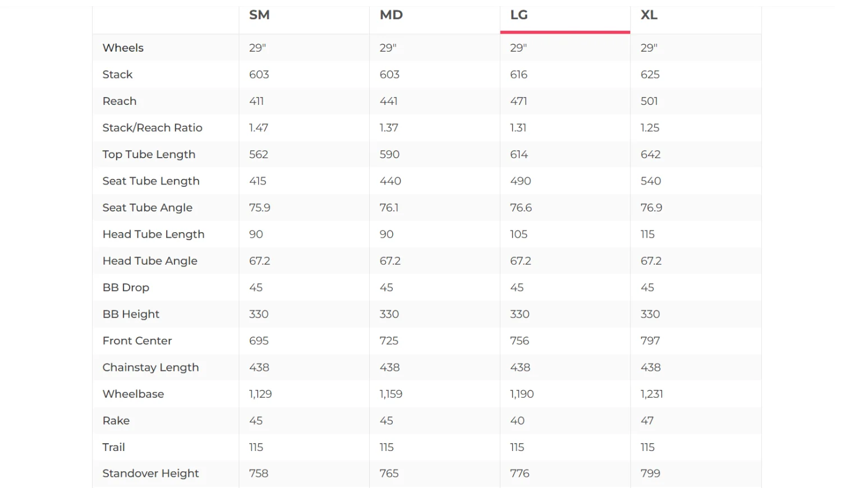Click the Standover Height row label

(150, 473)
